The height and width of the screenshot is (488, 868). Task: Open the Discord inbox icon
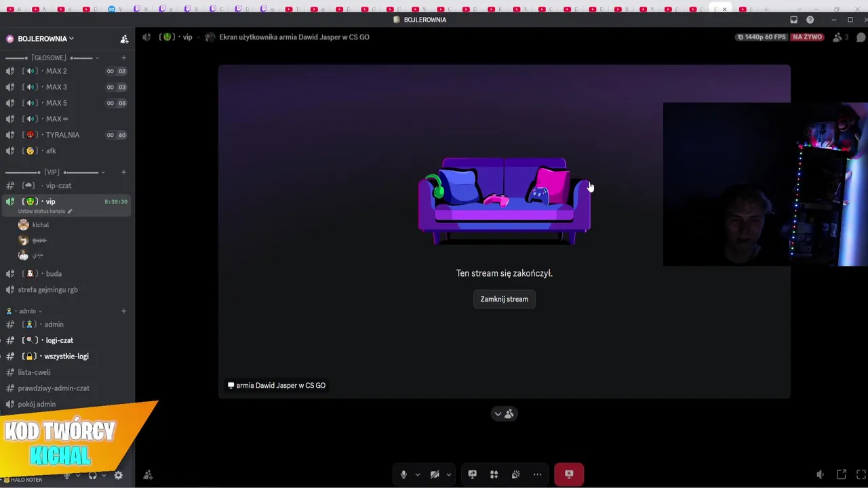click(x=794, y=20)
